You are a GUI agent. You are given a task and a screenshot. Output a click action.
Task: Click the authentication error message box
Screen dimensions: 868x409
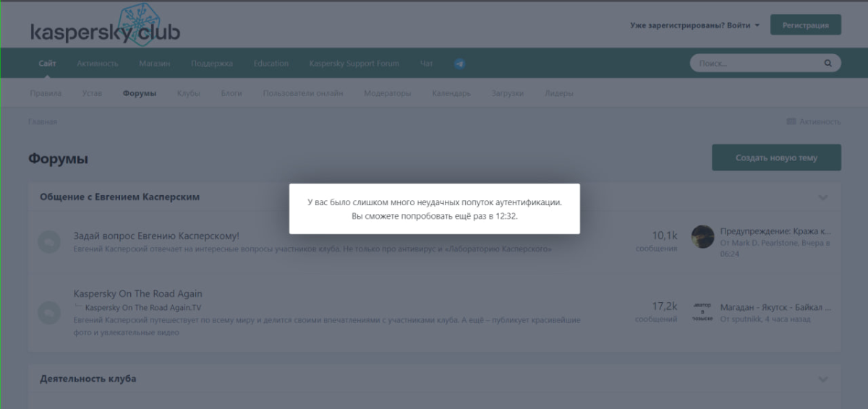click(x=435, y=209)
